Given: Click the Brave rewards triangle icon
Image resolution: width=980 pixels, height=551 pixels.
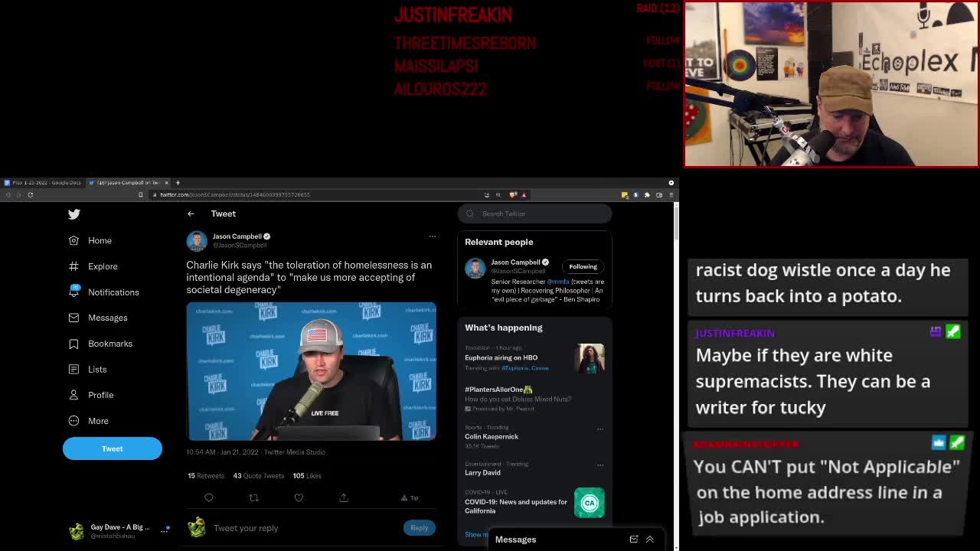Looking at the screenshot, I should tap(524, 195).
